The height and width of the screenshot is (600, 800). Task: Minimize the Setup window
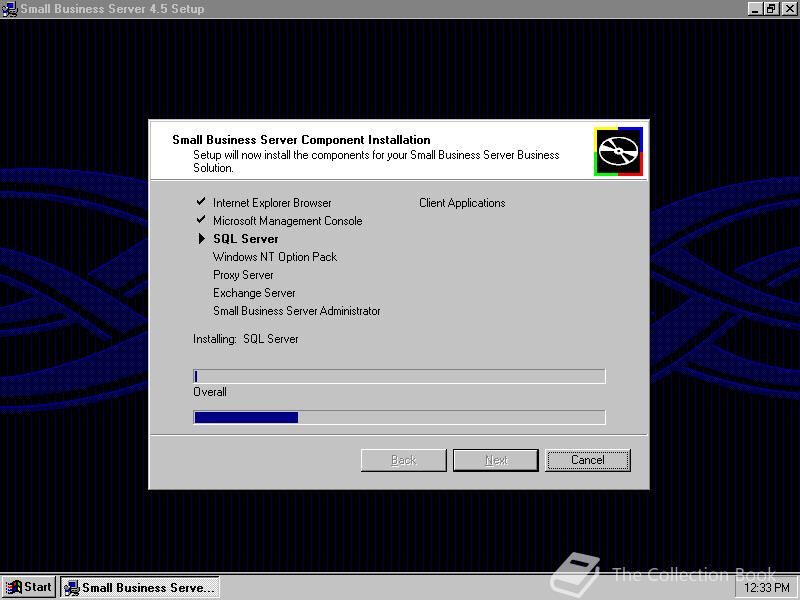tap(756, 9)
